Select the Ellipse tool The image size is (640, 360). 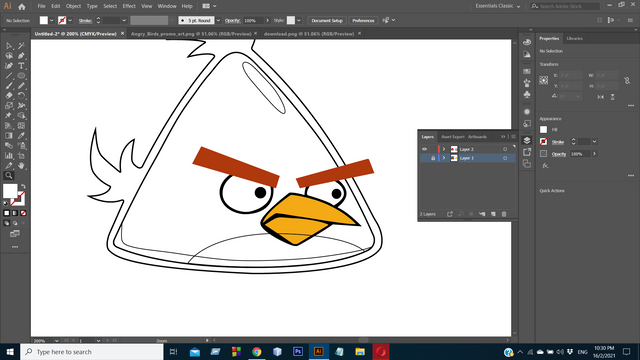coord(21,76)
